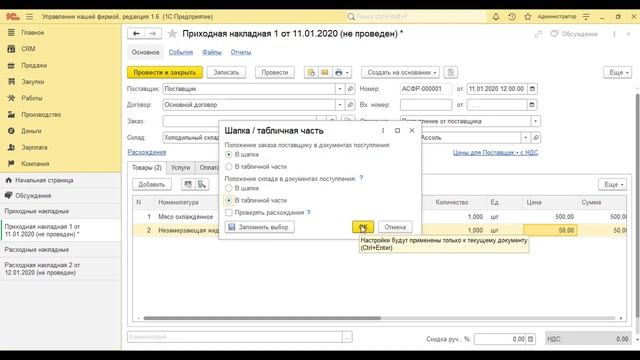Viewport: 640px width, 360px height.
Task: Click the document movements report icon
Action: [x=311, y=72]
